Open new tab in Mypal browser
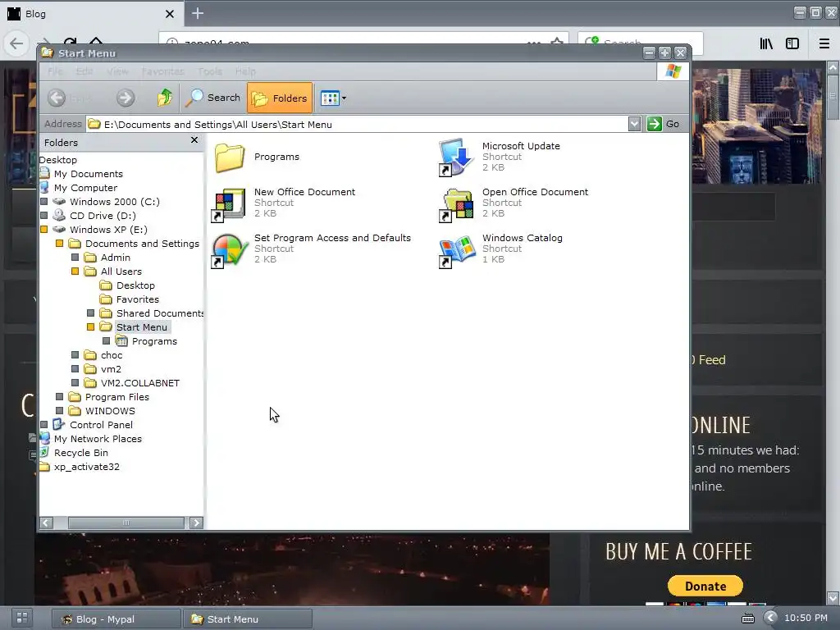 [x=198, y=13]
